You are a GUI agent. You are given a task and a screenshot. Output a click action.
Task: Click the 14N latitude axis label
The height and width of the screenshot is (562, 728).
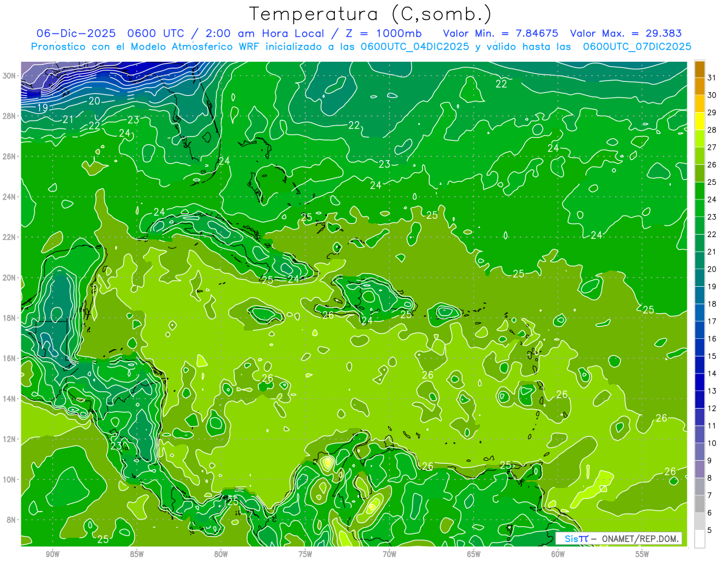point(9,399)
